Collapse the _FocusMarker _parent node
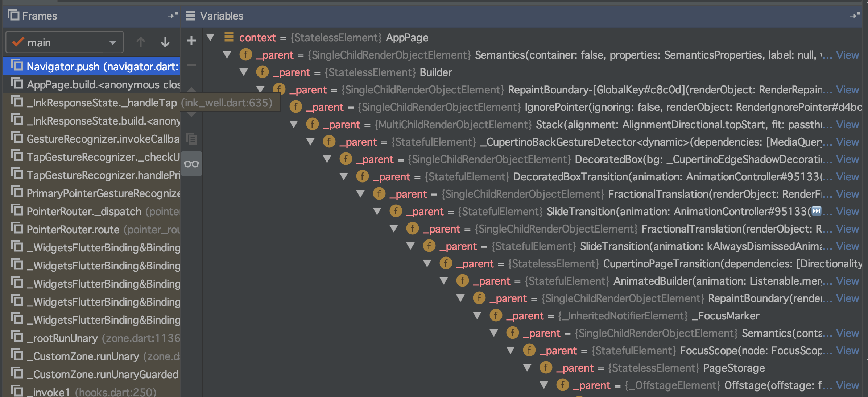868x397 pixels. (x=477, y=315)
